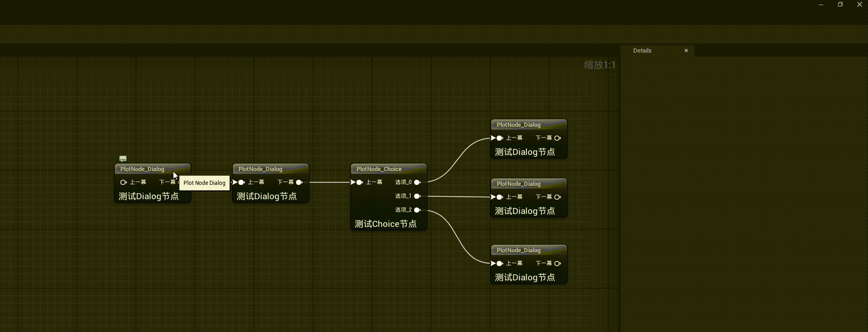The width and height of the screenshot is (868, 332).
Task: Click the 选项_2 output pin on Choice node
Action: coord(417,210)
